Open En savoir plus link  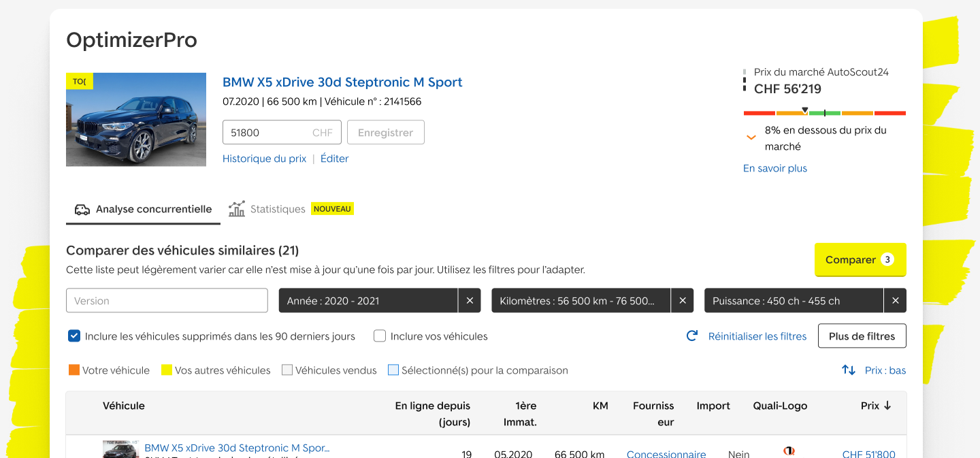775,168
